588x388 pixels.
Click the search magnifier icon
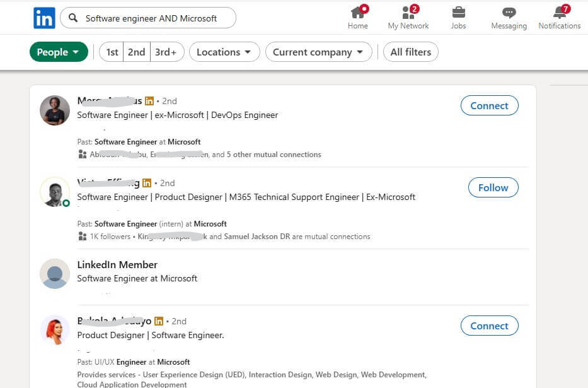[73, 18]
